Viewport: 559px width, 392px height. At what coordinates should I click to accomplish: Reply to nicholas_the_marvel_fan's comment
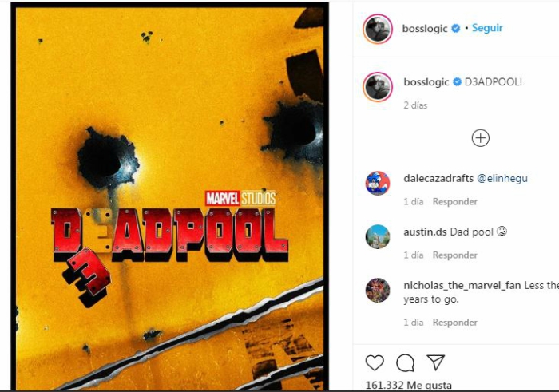(454, 323)
